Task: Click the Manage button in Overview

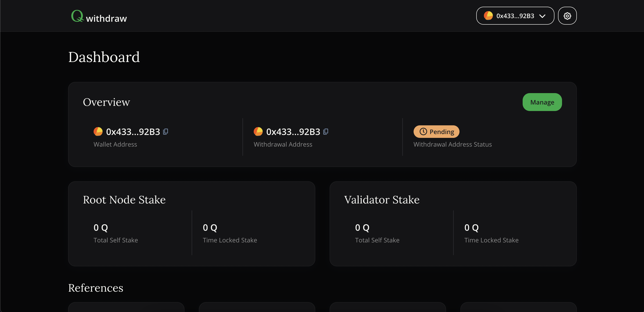Action: 542,102
